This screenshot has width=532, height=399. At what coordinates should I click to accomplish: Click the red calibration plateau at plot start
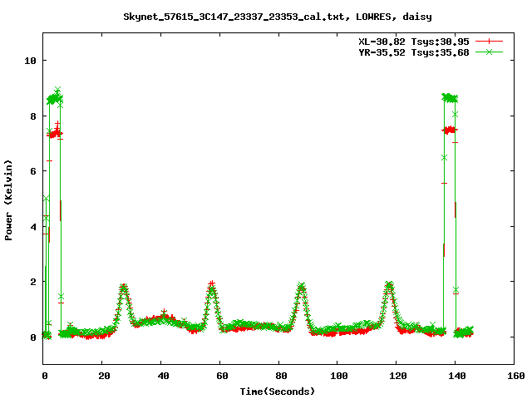(x=55, y=133)
